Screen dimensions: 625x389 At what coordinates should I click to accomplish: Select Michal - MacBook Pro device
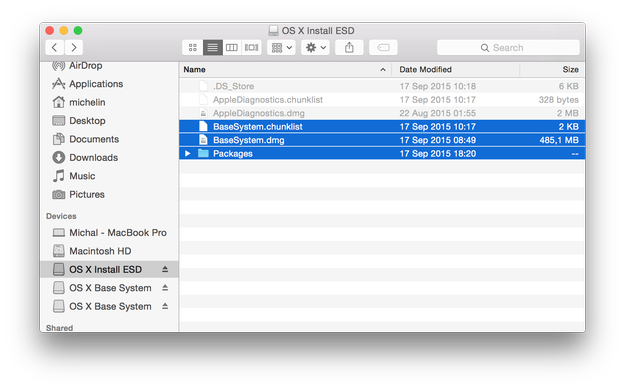point(110,233)
